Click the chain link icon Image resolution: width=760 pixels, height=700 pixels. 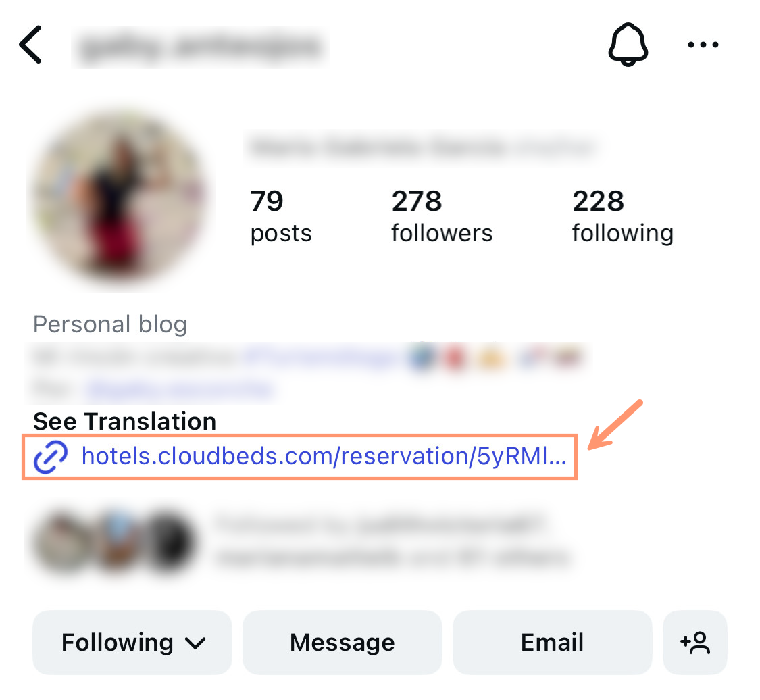coord(51,457)
